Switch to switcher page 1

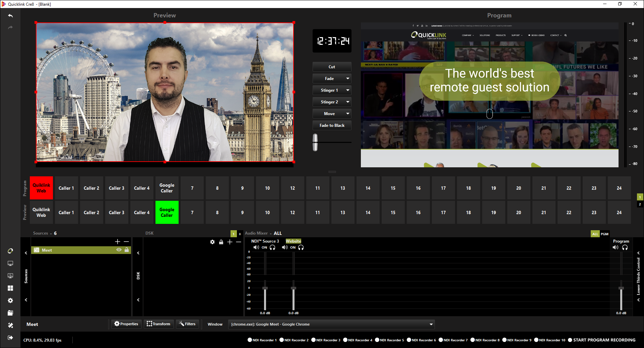pyautogui.click(x=640, y=197)
